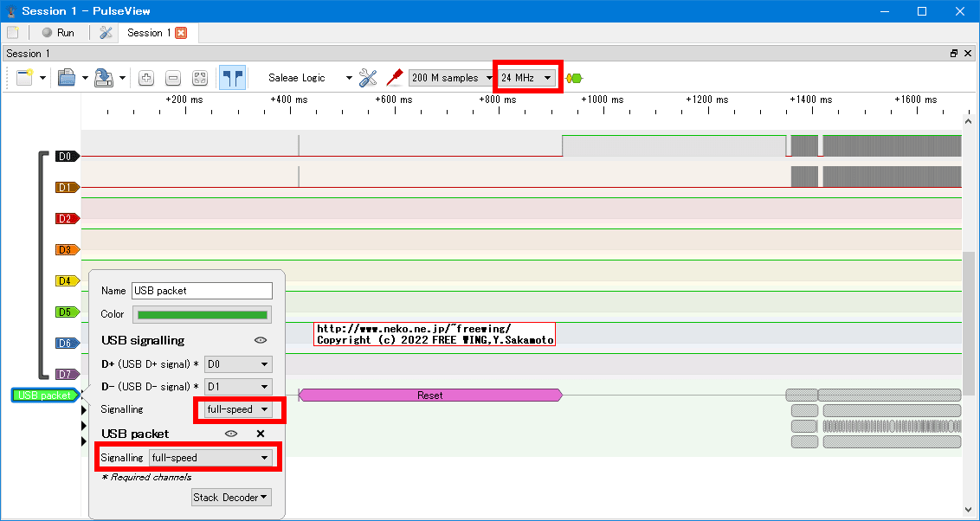Toggle the cursors button in toolbar

(232, 78)
